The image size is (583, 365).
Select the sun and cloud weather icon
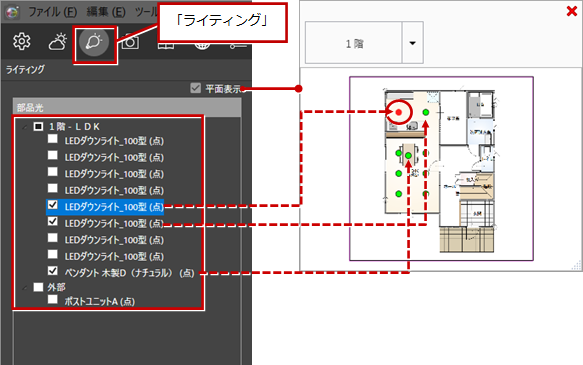[x=58, y=41]
